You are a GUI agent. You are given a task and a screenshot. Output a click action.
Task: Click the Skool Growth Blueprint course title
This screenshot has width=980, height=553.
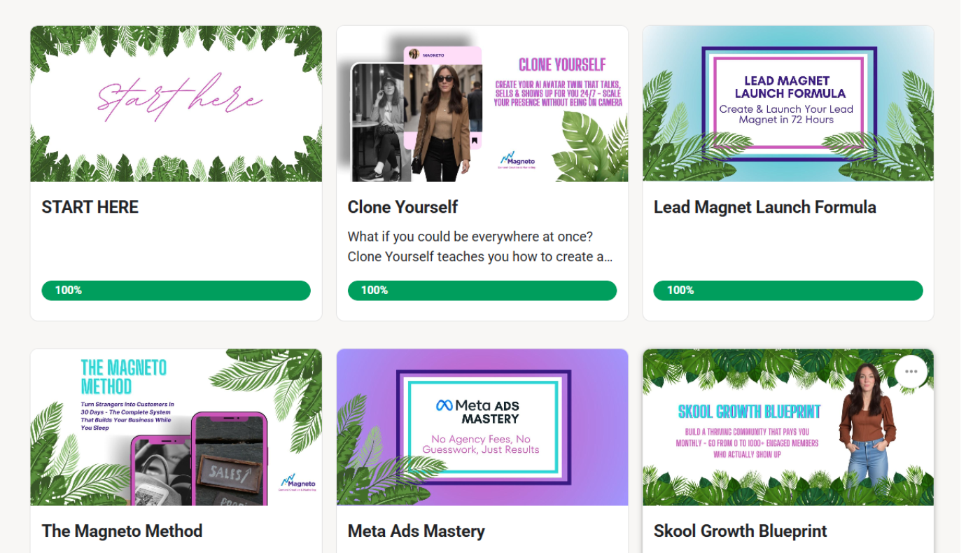[741, 531]
